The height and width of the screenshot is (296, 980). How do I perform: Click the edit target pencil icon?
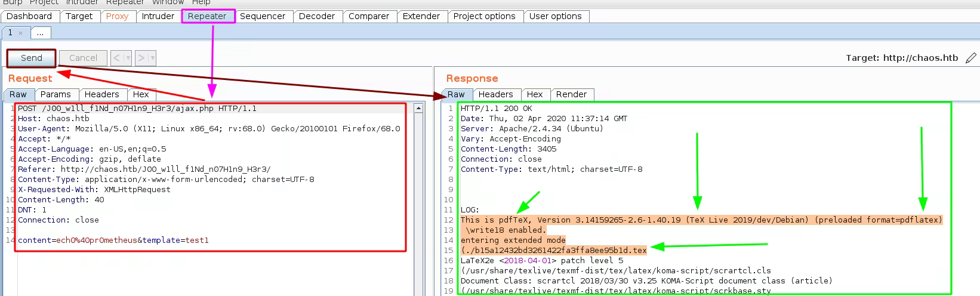tap(971, 58)
